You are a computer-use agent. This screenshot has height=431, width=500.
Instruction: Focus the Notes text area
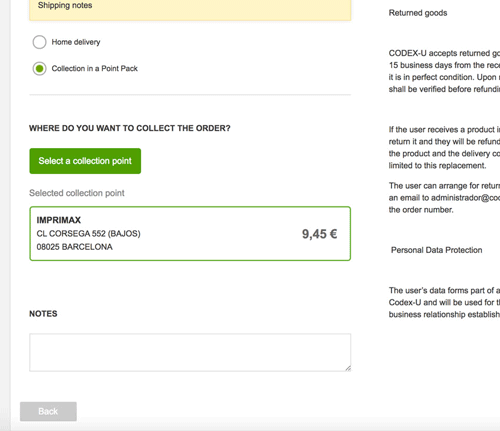click(x=190, y=352)
